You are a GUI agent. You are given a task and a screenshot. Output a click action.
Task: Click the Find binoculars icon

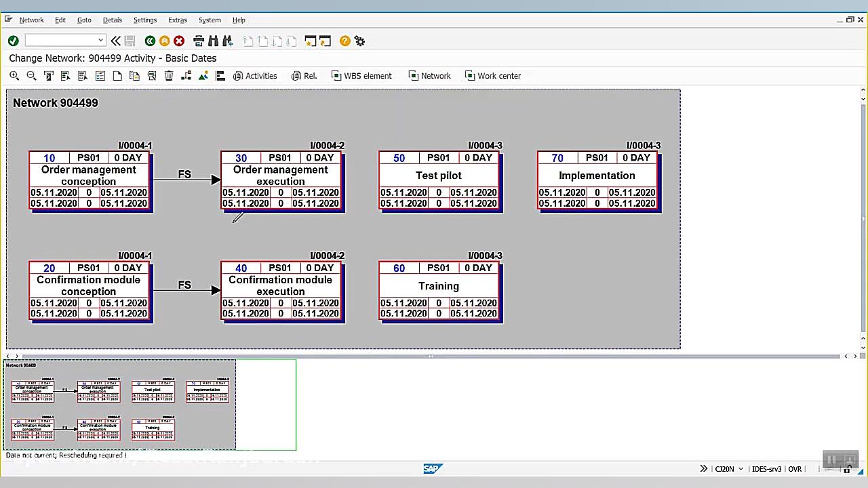(213, 41)
